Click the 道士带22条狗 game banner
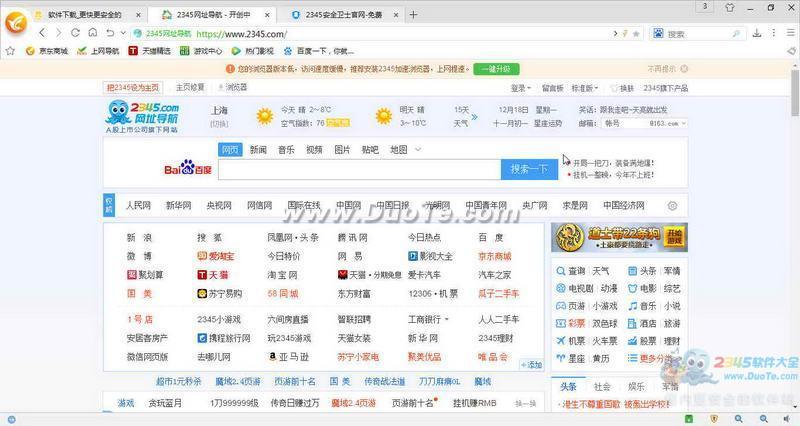800x426 pixels. (619, 237)
